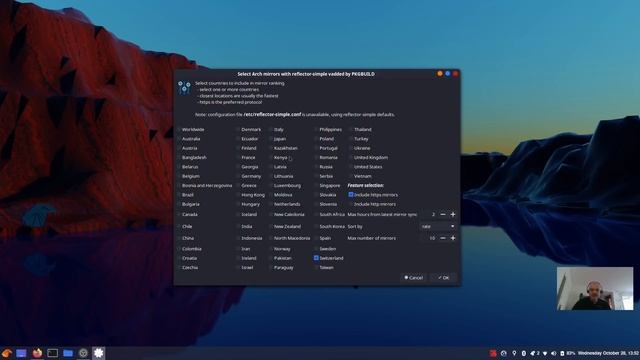This screenshot has width=640, height=360.
Task: Increase max hours from latest sync
Action: [453, 214]
